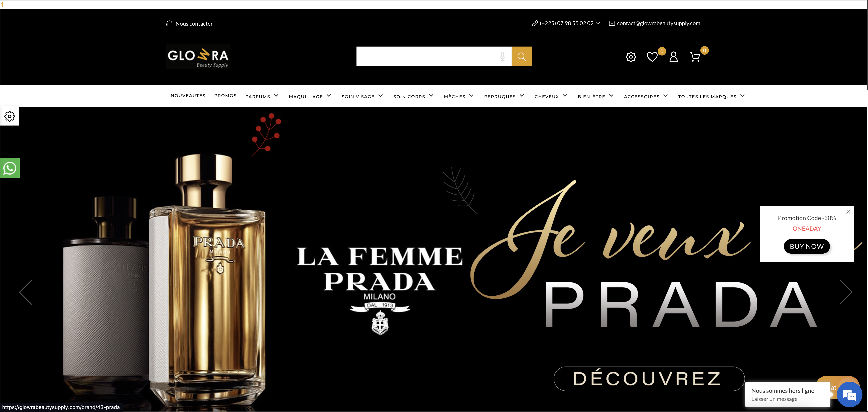Click the gold search magnifier button
This screenshot has width=868, height=412.
pos(521,56)
